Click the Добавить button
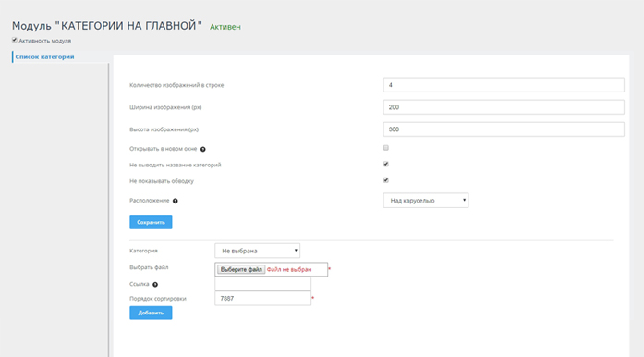 coord(151,313)
